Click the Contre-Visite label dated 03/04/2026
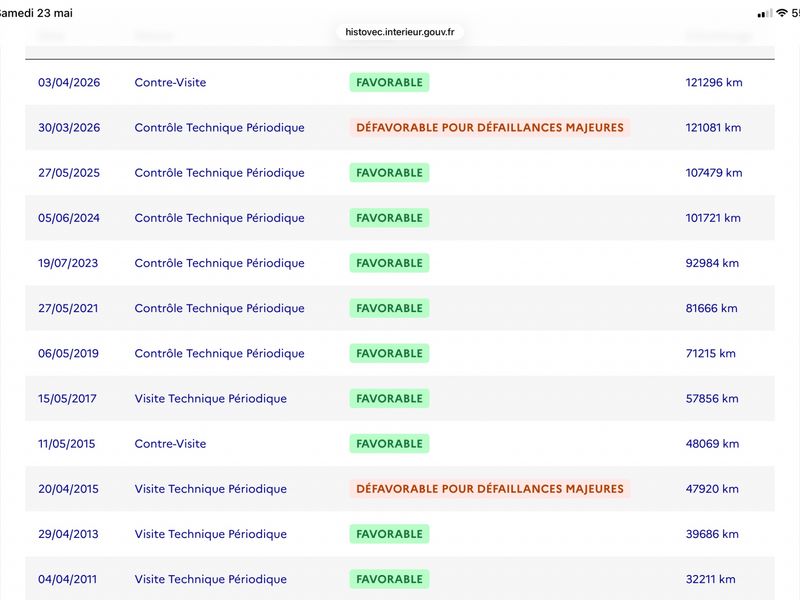The width and height of the screenshot is (800, 600). (170, 83)
